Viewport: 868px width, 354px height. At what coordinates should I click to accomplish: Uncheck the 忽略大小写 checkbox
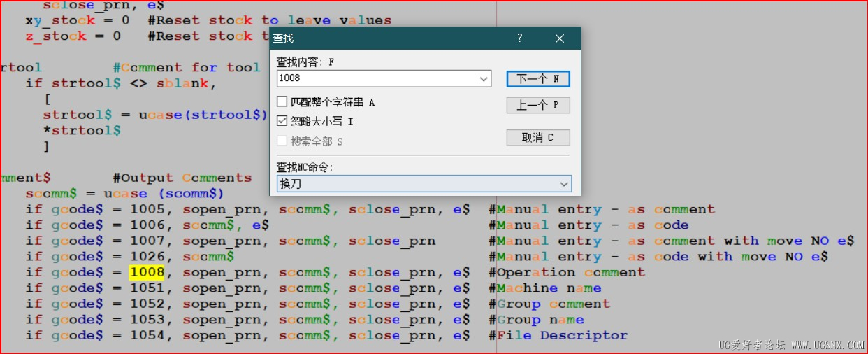282,121
